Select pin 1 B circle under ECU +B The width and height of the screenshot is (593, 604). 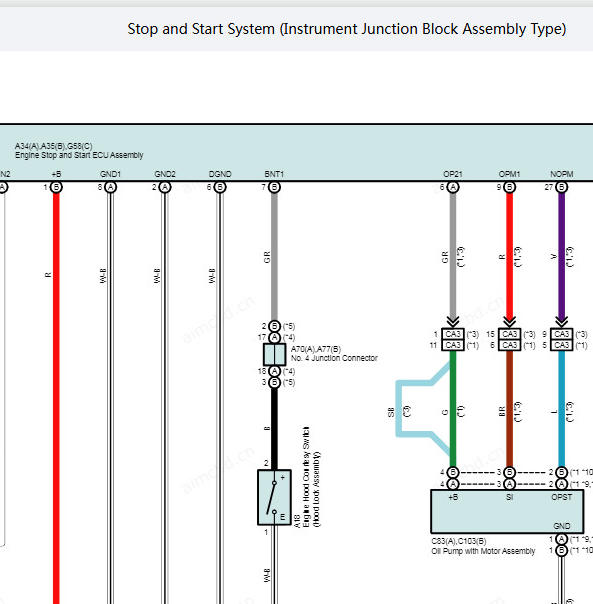56,187
